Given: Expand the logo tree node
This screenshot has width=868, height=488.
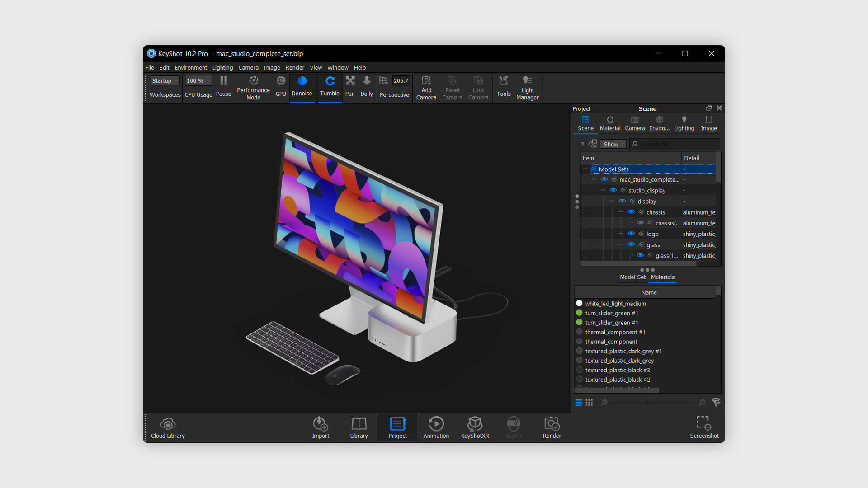Looking at the screenshot, I should 621,234.
